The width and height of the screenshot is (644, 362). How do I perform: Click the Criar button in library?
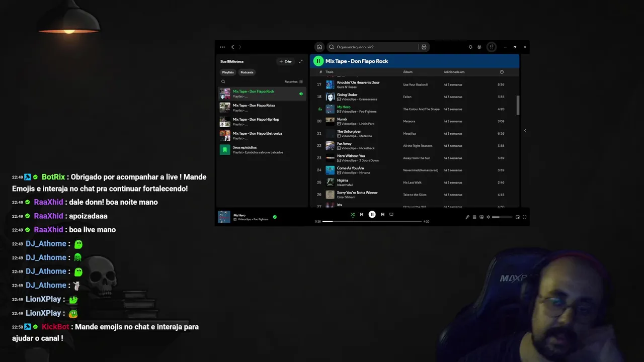(286, 61)
